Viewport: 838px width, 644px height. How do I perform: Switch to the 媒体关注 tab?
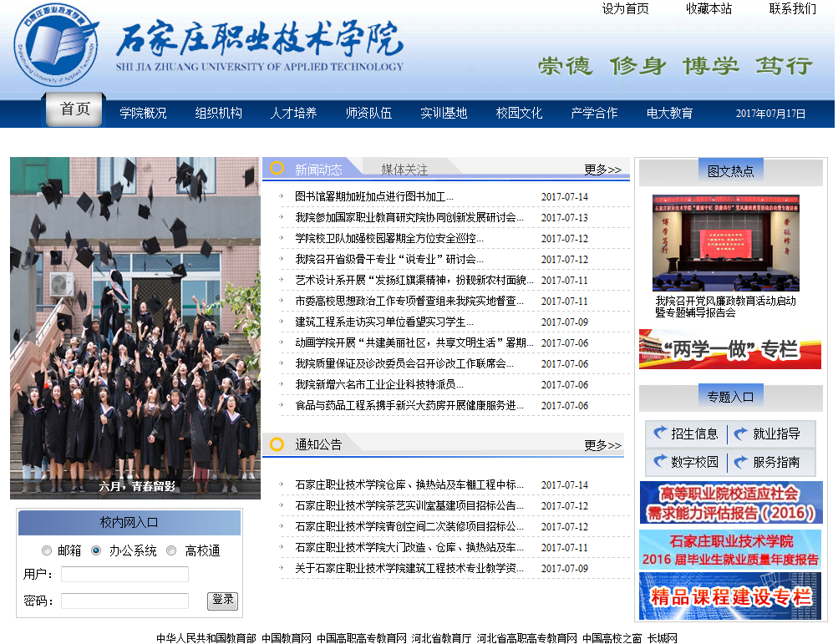(404, 170)
